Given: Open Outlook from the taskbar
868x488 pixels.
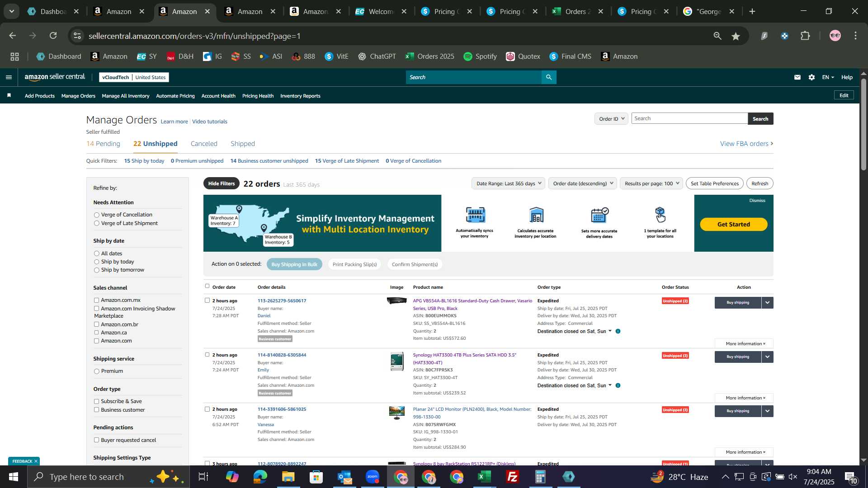Looking at the screenshot, I should pyautogui.click(x=344, y=477).
